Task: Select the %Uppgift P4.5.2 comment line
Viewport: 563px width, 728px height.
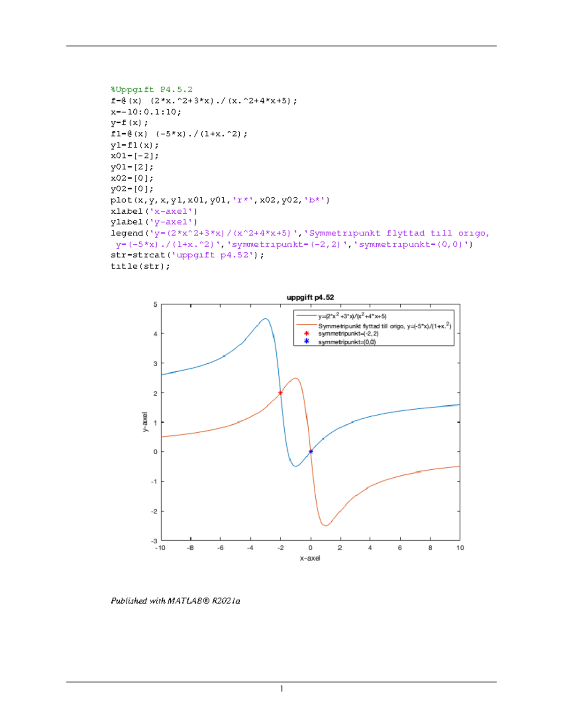Action: point(152,89)
